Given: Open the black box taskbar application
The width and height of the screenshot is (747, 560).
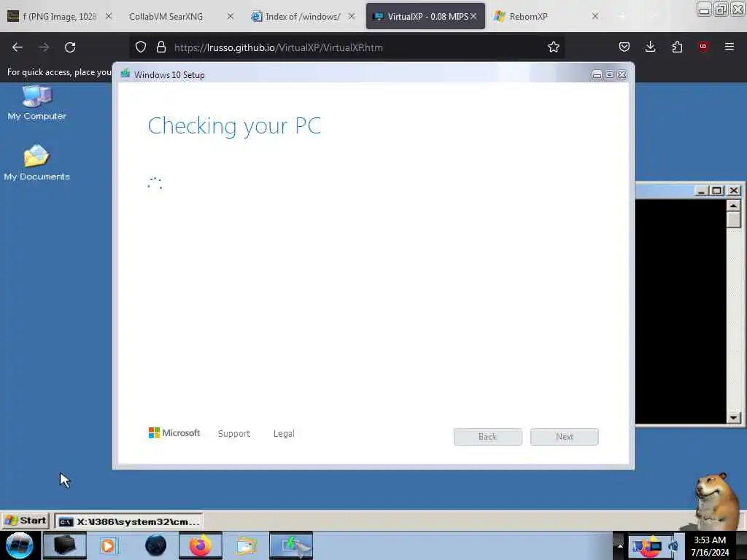Looking at the screenshot, I should click(65, 545).
